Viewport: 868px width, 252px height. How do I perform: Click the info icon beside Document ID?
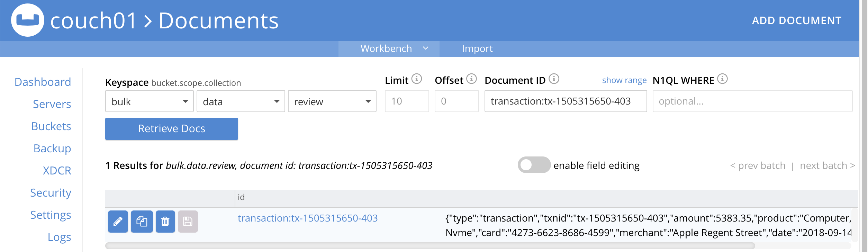[x=554, y=79]
